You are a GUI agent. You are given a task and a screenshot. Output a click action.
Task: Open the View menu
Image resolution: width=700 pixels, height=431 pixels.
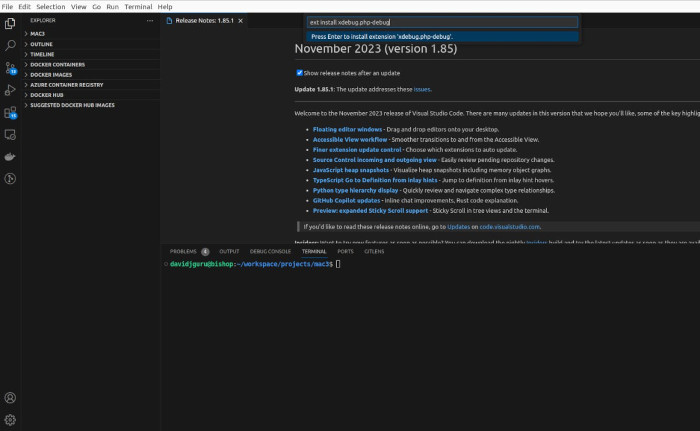tap(79, 7)
